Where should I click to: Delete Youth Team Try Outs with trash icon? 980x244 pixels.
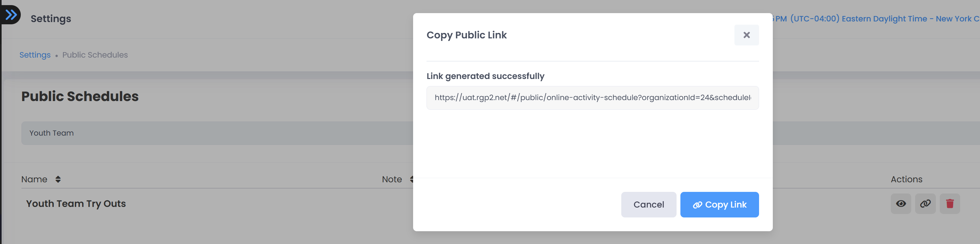pos(950,204)
